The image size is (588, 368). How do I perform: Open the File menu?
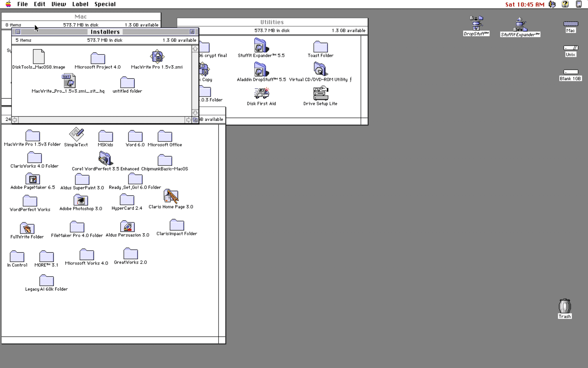point(22,4)
